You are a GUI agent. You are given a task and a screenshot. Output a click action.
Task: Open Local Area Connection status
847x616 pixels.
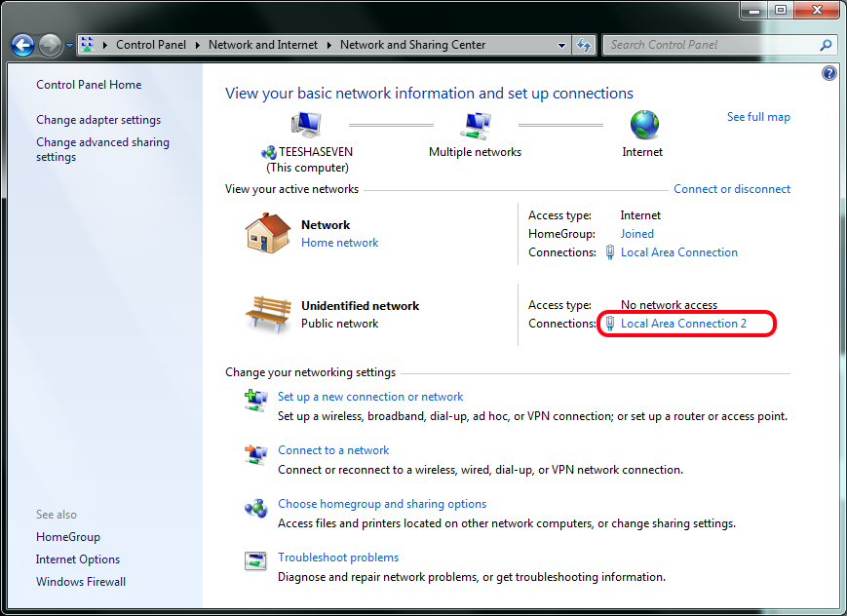679,252
